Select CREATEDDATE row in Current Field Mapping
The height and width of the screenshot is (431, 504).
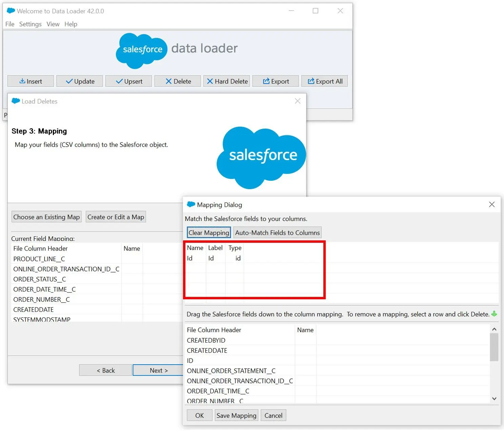(x=97, y=310)
